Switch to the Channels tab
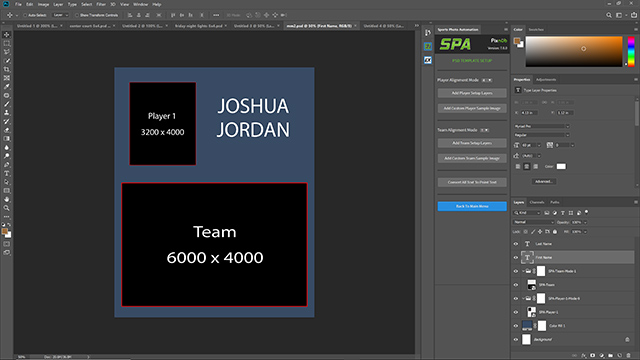The width and height of the screenshot is (640, 360). coord(537,202)
